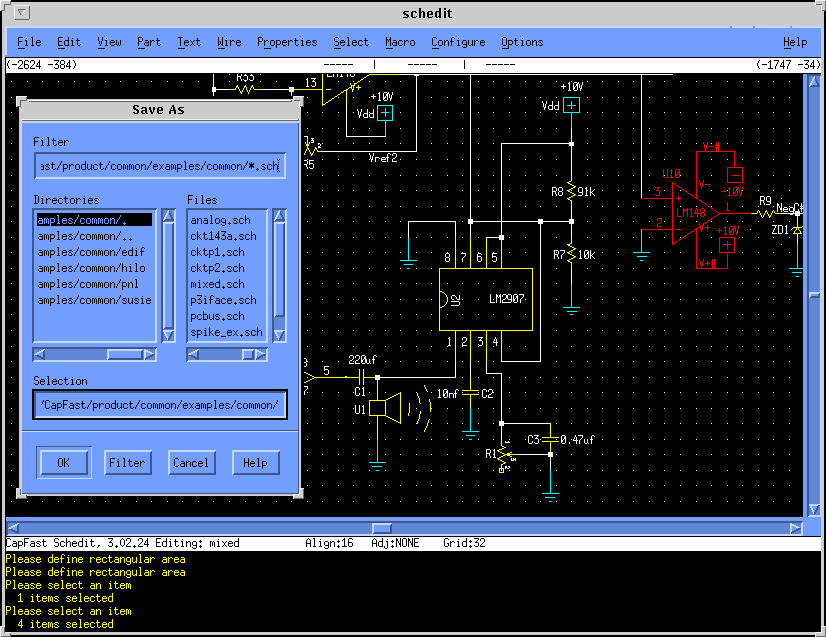Open the schedit window menu button
Viewport: 826px width, 637px height.
tap(22, 13)
